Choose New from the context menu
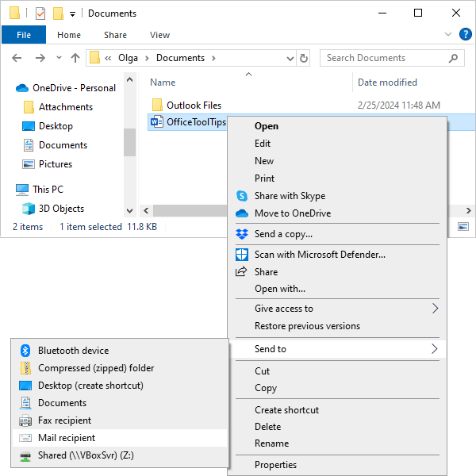 coord(337,161)
